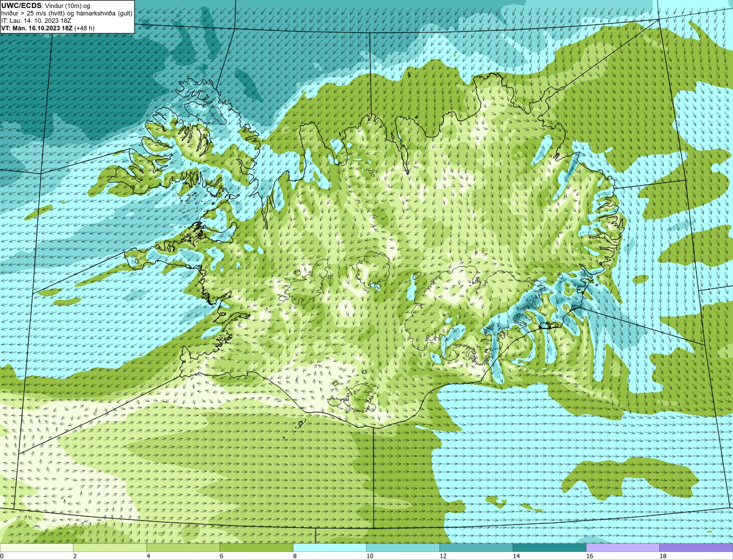
Task: Click the '(+48 h)' forecast offset text
Action: click(85, 28)
